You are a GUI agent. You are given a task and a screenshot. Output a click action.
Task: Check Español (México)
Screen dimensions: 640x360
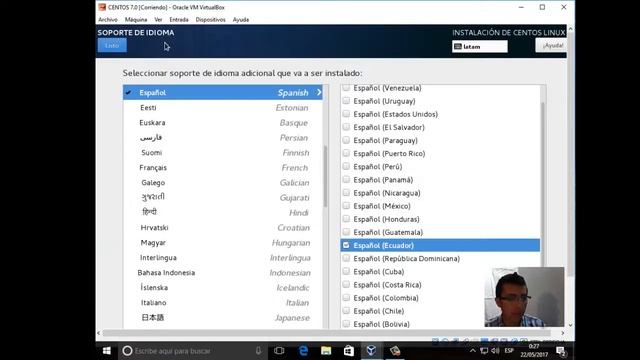[x=346, y=206]
